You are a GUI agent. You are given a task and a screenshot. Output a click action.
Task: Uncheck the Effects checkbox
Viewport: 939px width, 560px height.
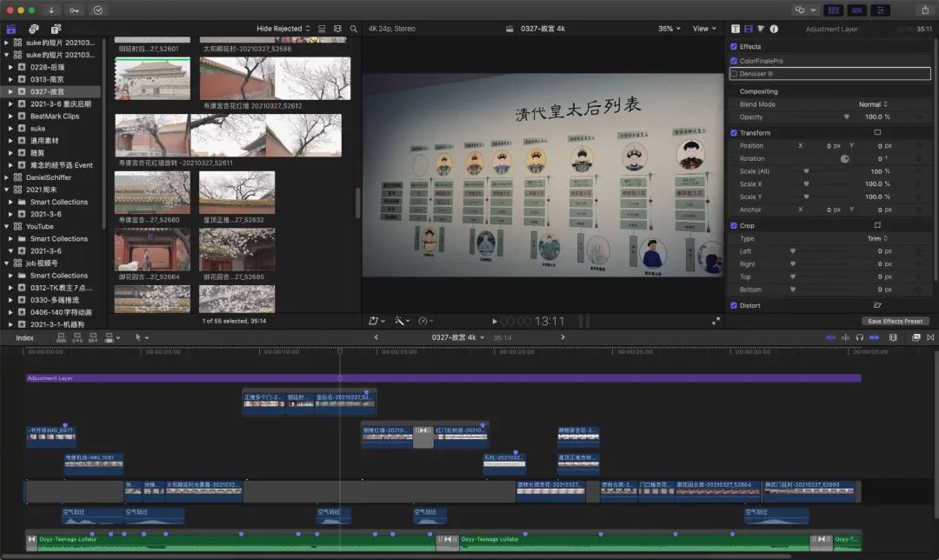[734, 47]
